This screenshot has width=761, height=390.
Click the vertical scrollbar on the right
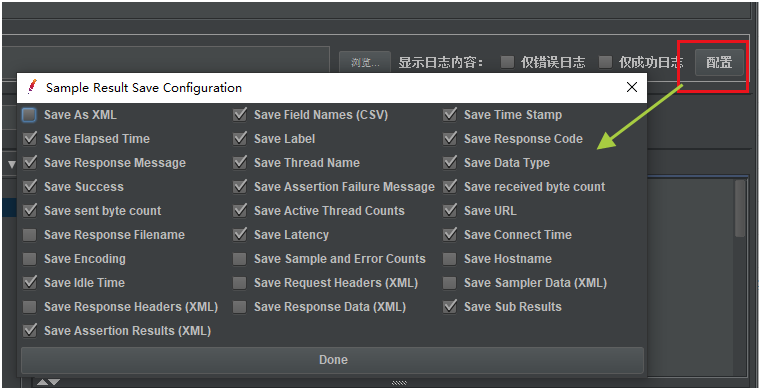tap(740, 209)
